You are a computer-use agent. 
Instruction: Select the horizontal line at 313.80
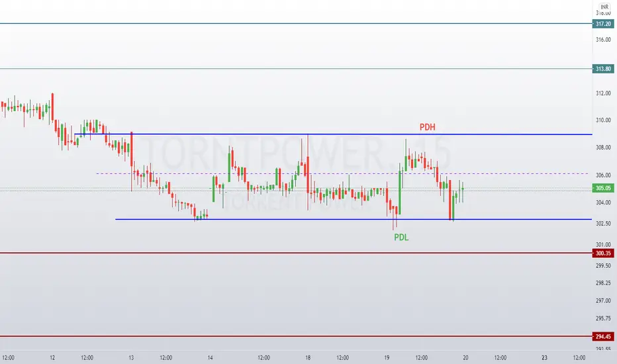click(296, 69)
